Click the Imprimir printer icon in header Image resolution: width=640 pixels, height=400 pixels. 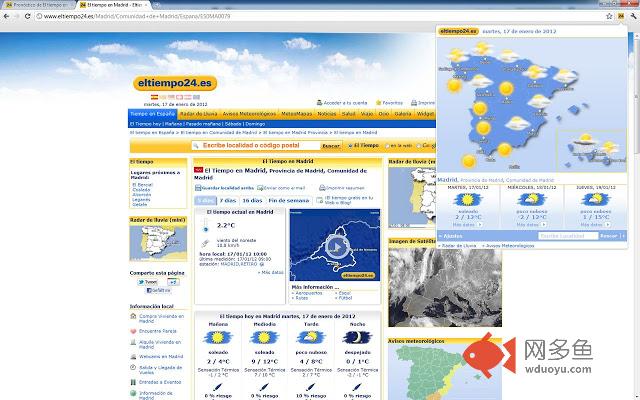[413, 103]
